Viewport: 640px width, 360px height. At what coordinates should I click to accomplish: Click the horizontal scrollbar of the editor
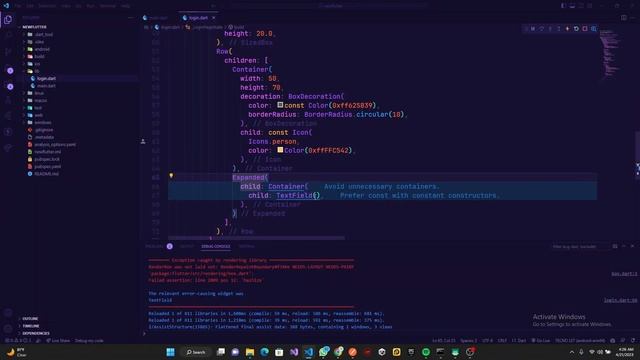coord(256,238)
